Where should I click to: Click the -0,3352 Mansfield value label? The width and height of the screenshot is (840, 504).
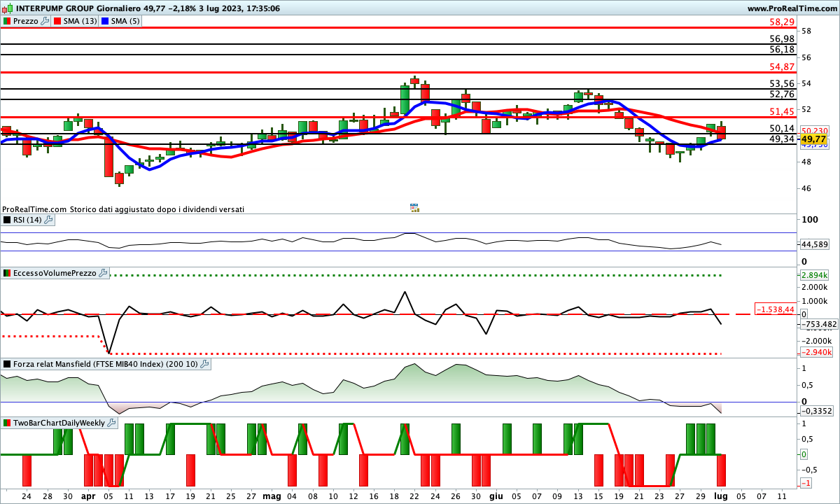[816, 411]
